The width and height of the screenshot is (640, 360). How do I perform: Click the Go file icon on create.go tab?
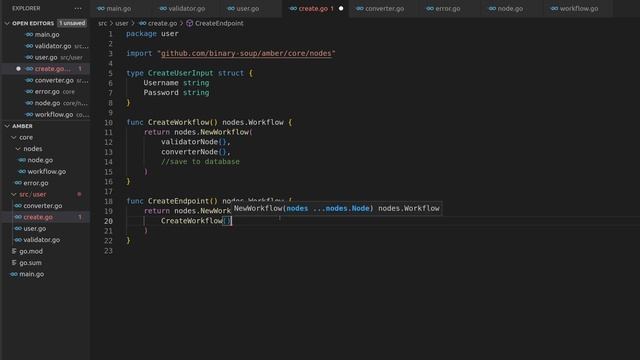[x=293, y=9]
